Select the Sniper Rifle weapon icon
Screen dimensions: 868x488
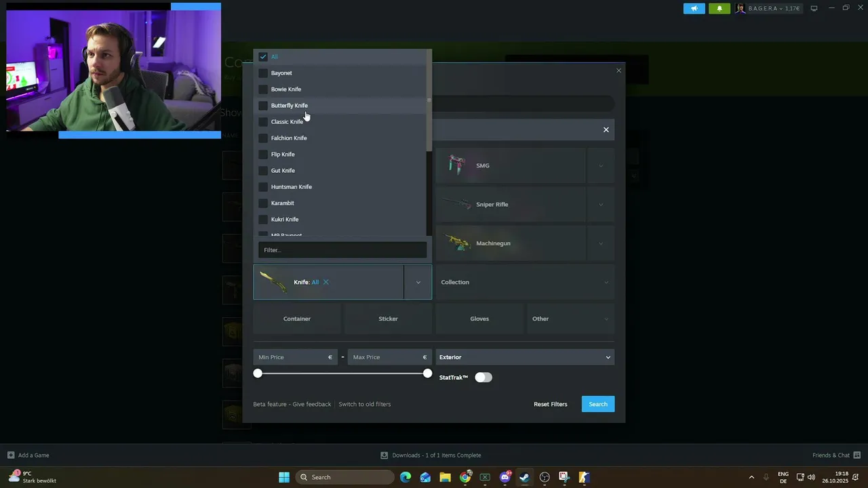point(458,204)
